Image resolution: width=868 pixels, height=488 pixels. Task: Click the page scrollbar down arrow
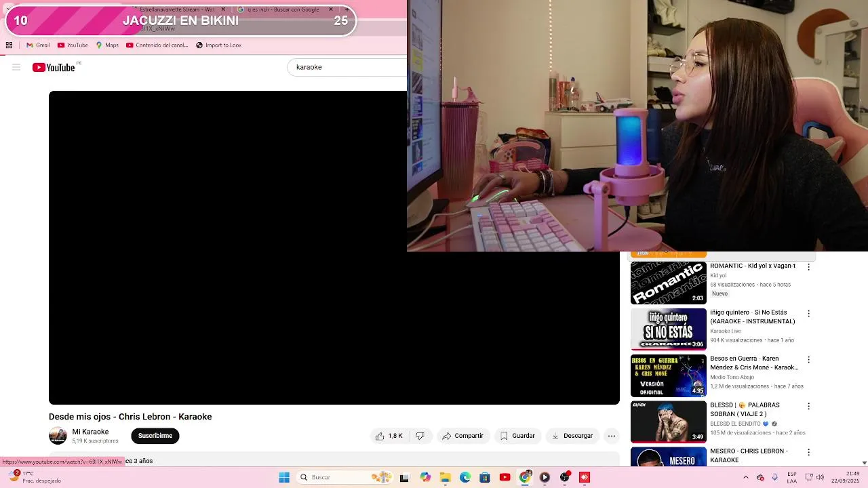[864, 463]
